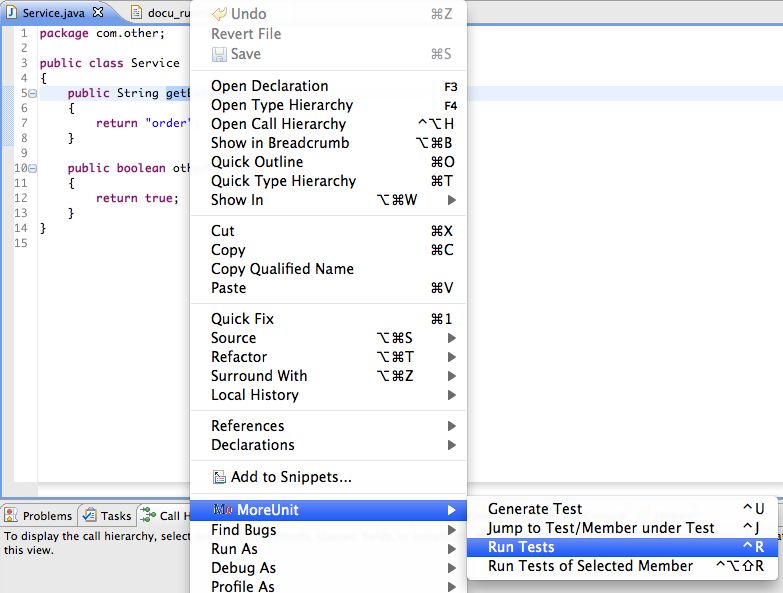Click the Problems view icon
Viewport: 783px width, 593px height.
[x=11, y=515]
